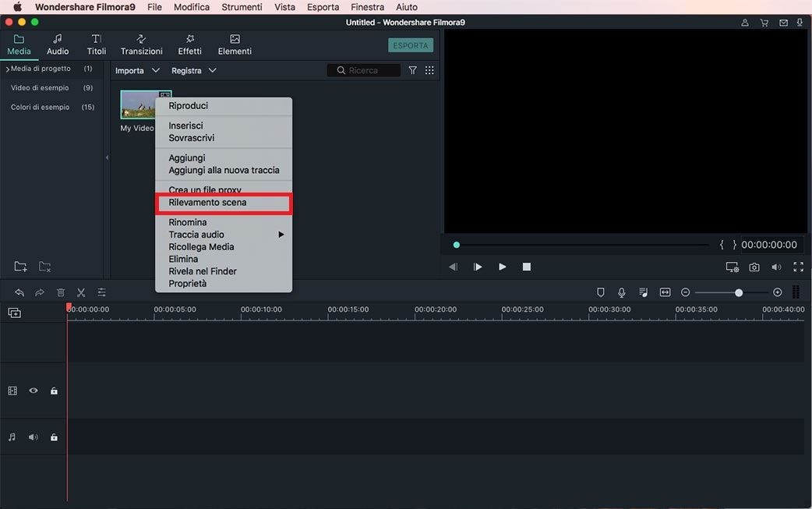
Task: Switch to the Elementi tab
Action: click(x=235, y=45)
